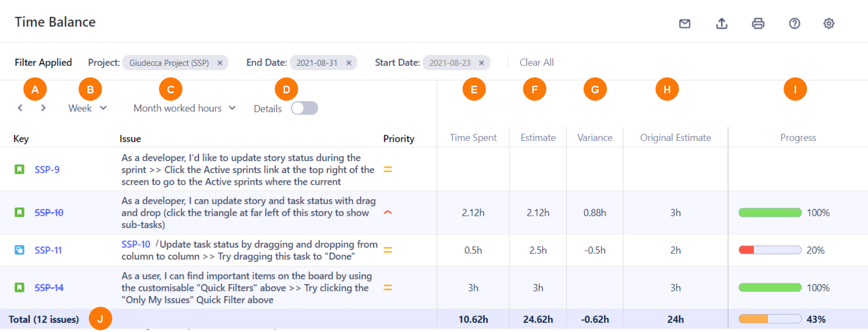Image resolution: width=868 pixels, height=332 pixels.
Task: Open the SSP-14 issue key link
Action: [x=49, y=288]
